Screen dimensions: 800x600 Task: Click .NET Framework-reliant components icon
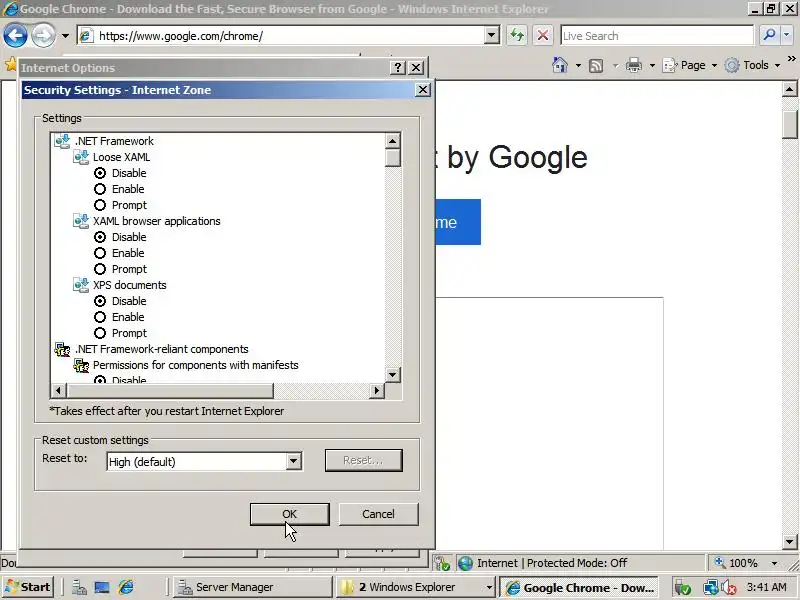[62, 349]
